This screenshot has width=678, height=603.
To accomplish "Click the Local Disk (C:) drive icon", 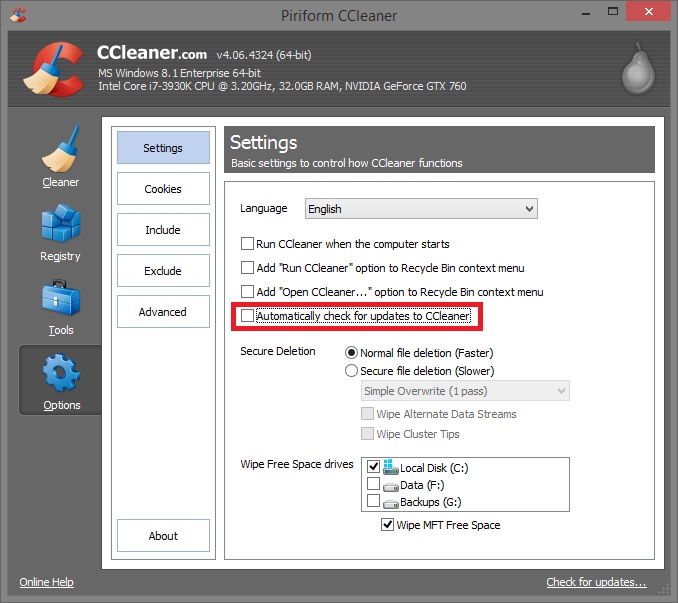I will coord(391,467).
